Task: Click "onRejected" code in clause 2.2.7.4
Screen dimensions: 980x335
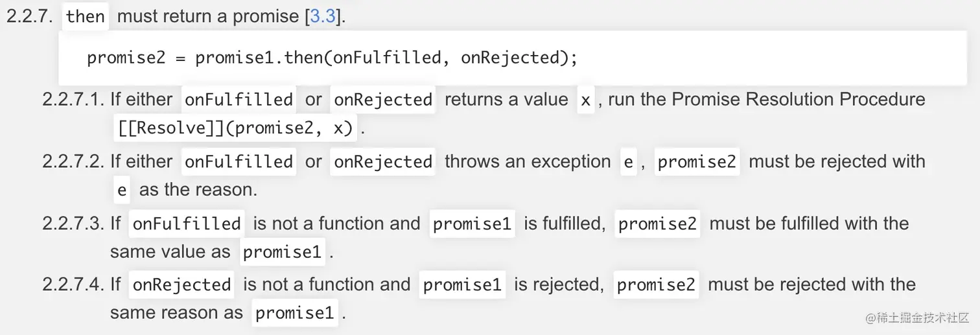Action: click(x=181, y=284)
